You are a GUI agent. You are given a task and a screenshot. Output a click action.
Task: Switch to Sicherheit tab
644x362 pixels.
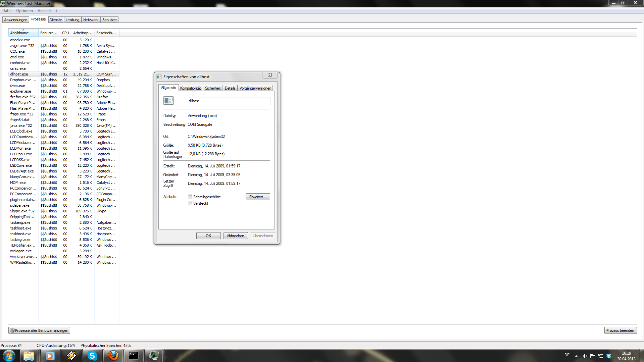tap(213, 88)
